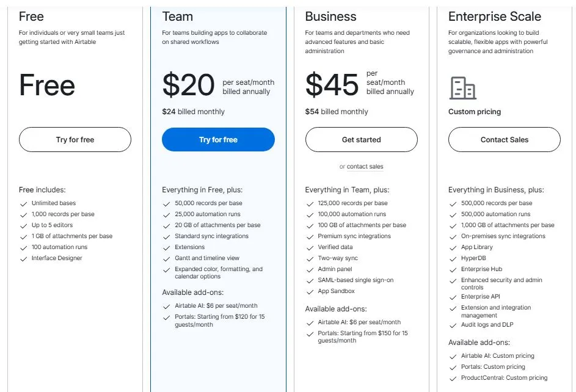Screen dimensions: 576x392
Task: Click the checkmark next to SAML-based single sign-on
Action: [310, 280]
